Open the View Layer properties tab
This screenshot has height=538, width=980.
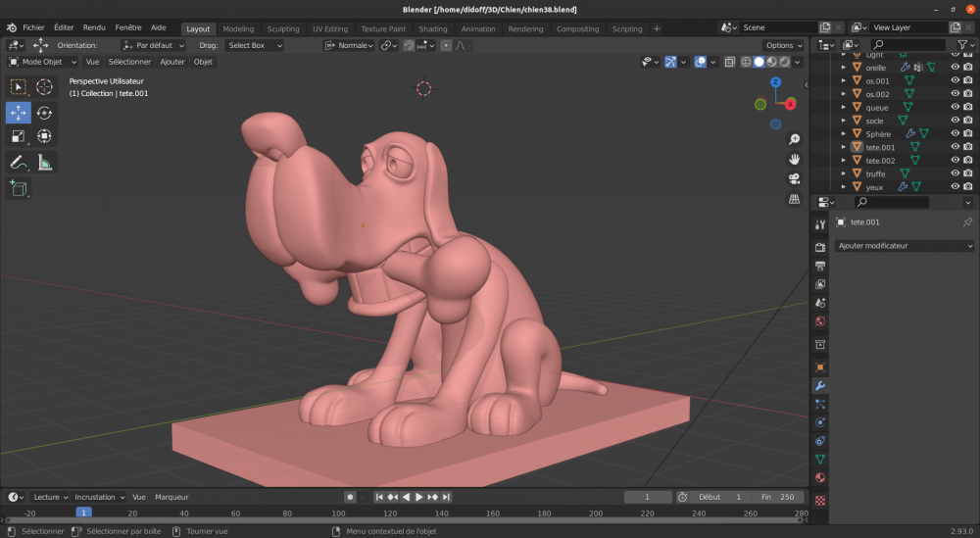pyautogui.click(x=820, y=284)
